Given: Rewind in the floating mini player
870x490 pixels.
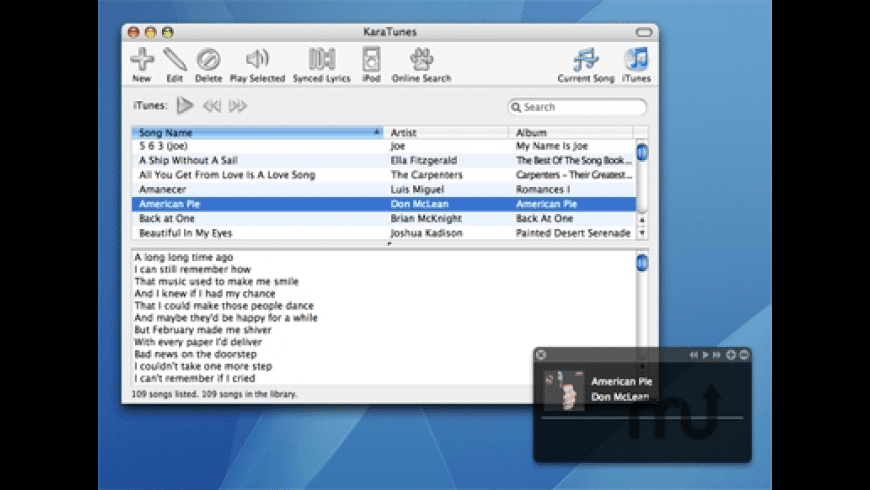Looking at the screenshot, I should click(x=694, y=355).
